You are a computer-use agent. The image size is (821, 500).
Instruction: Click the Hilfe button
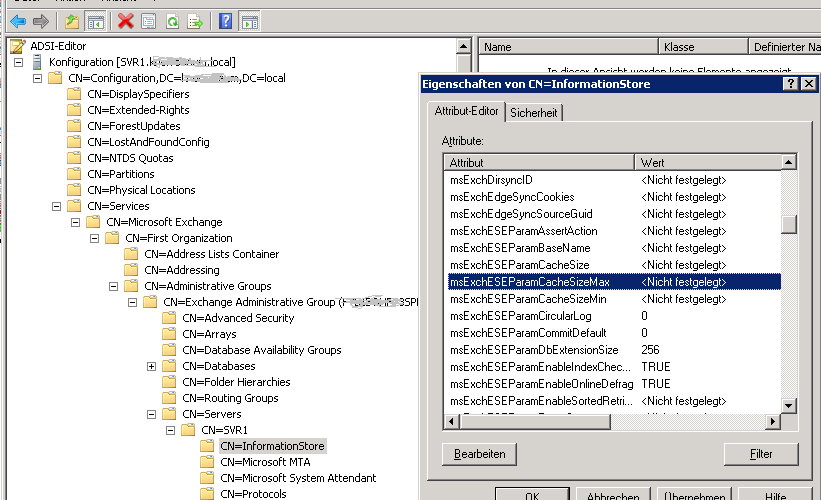pos(775,494)
